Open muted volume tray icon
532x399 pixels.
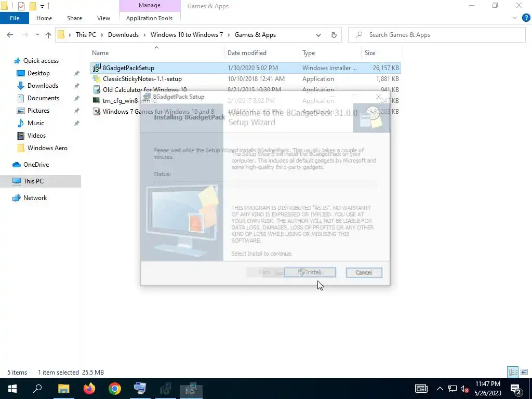[x=465, y=389]
